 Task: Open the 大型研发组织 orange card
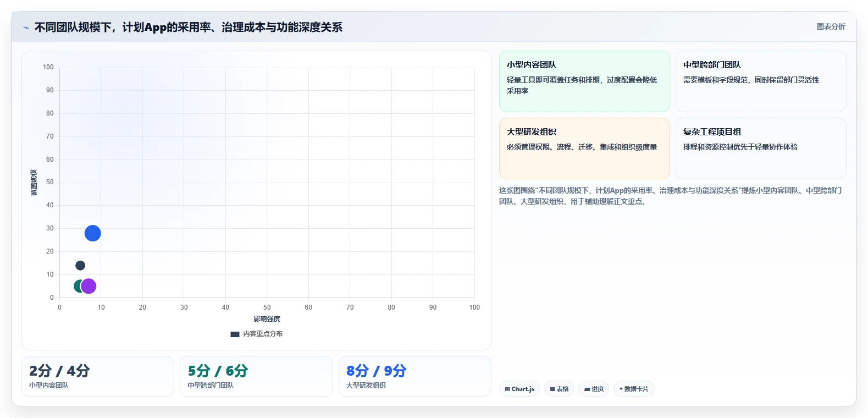pyautogui.click(x=584, y=148)
